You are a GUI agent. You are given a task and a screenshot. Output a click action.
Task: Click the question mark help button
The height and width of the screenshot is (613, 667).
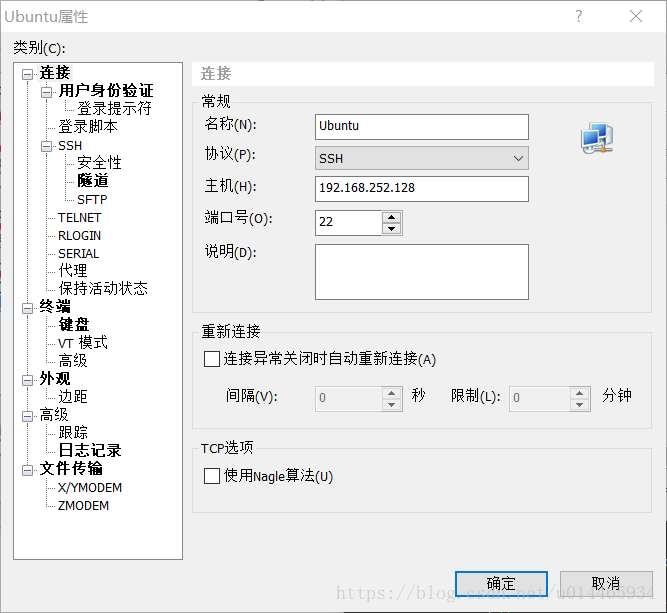tap(579, 16)
